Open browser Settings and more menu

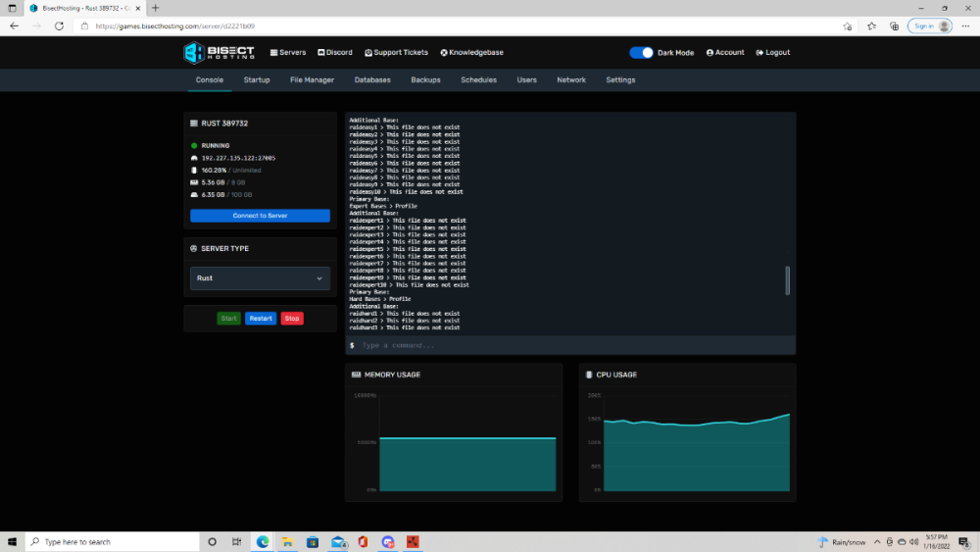coord(965,26)
